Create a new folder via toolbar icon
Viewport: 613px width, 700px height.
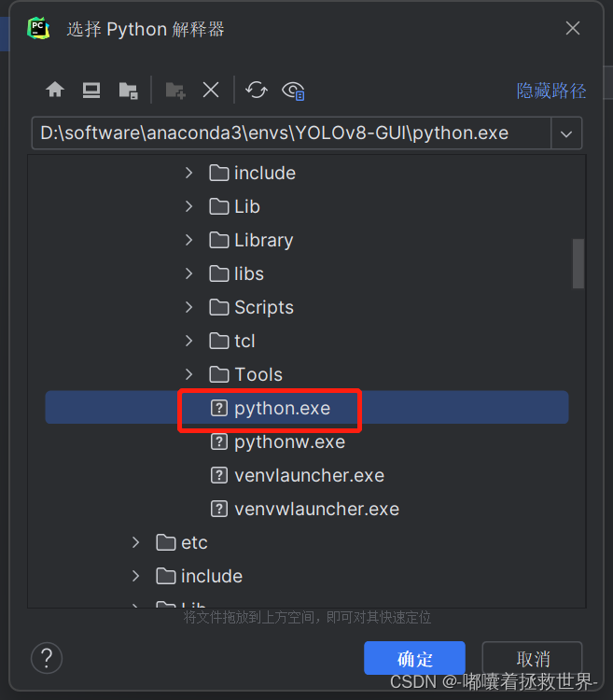click(174, 91)
